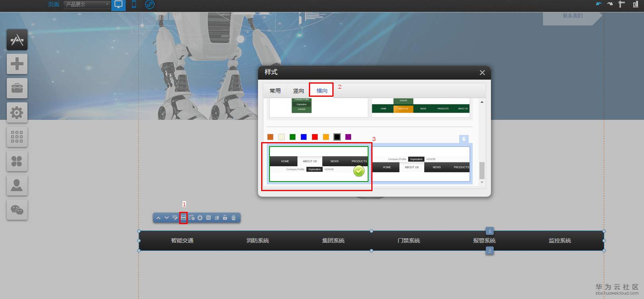Switch to desktop monitor preview
644x299 pixels.
[118, 5]
